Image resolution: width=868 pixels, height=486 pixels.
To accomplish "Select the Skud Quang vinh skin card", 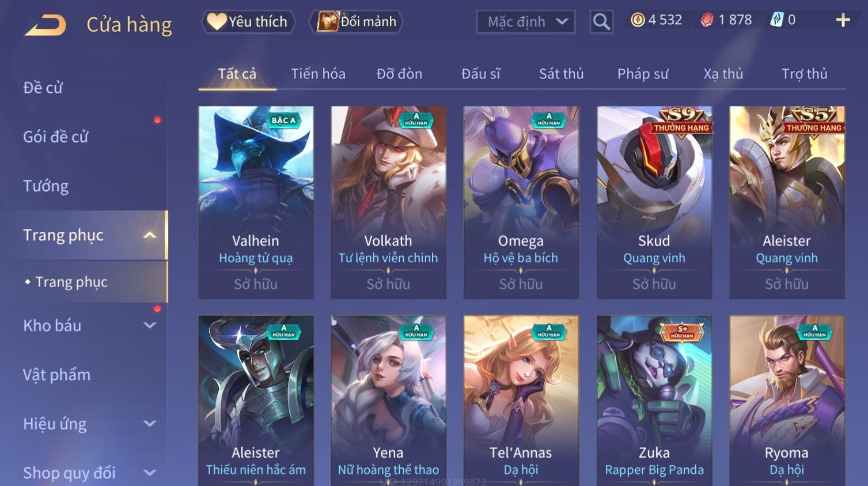I will [x=654, y=202].
